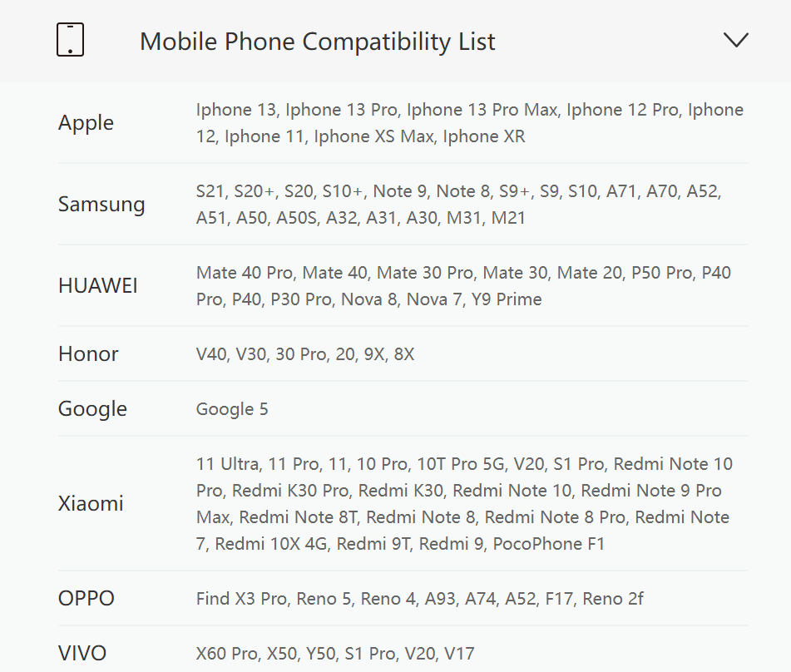Screen dimensions: 791x672
Task: Click the Mobile Phone Compatibility List heading
Action: (x=317, y=42)
